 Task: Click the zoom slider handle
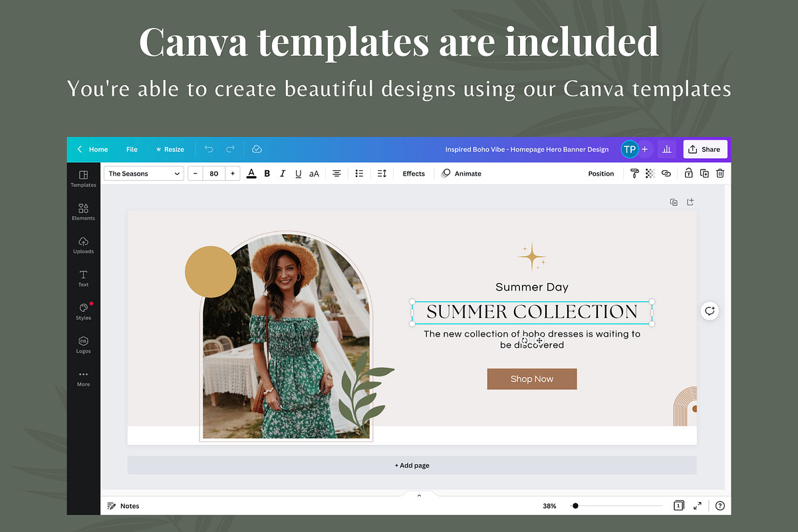pyautogui.click(x=575, y=506)
